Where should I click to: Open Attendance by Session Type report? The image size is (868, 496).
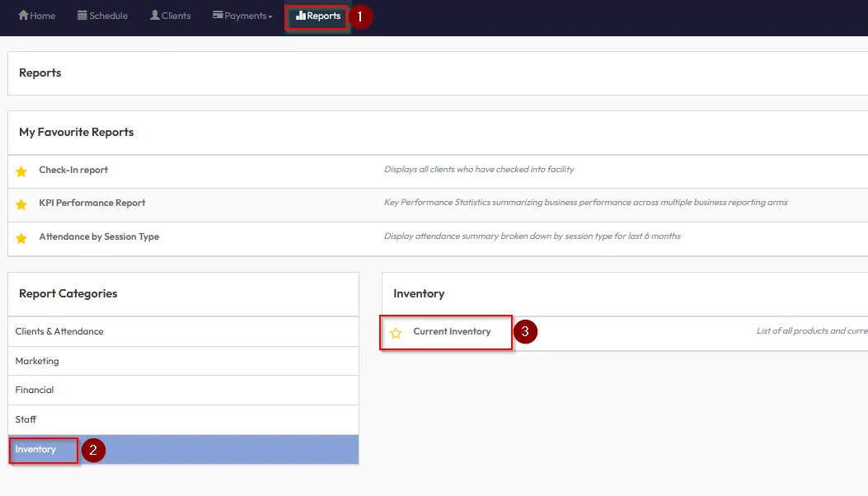[x=99, y=236]
